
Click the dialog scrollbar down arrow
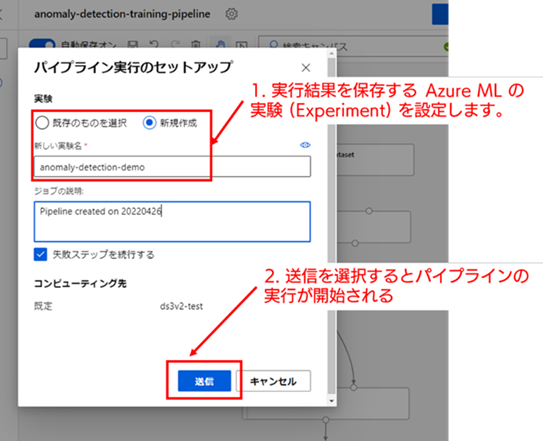tap(331, 401)
